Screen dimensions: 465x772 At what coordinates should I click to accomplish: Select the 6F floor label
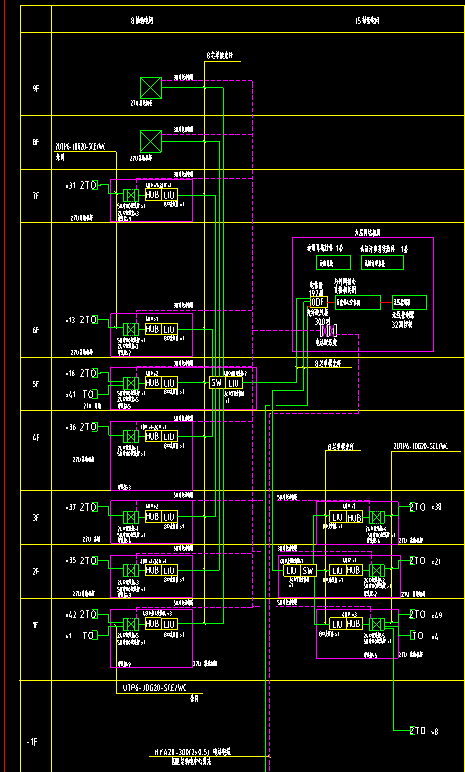(35, 330)
